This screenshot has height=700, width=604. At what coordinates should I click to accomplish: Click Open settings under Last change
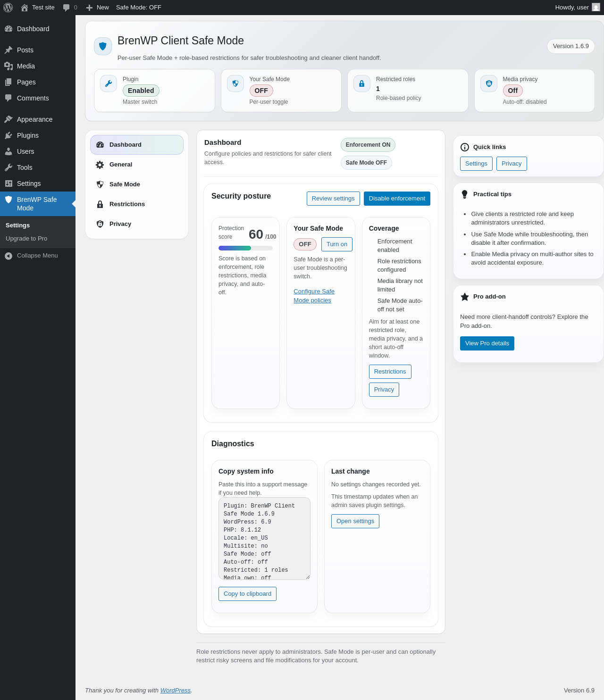pos(355,521)
